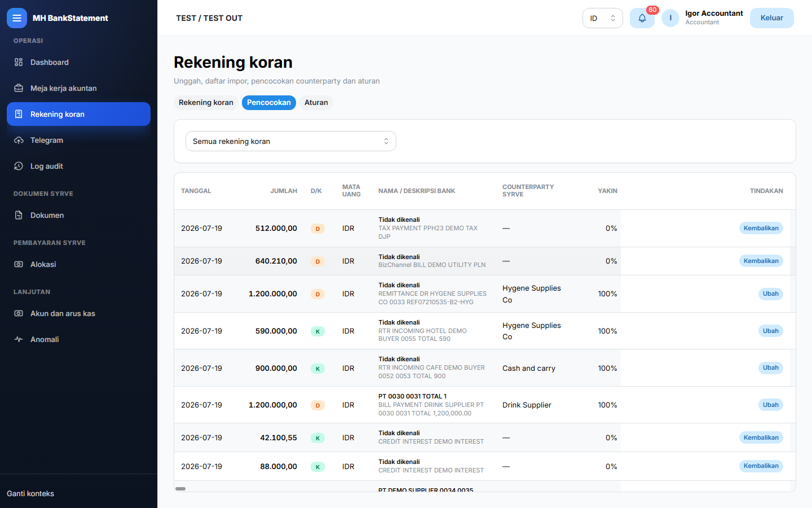The image size is (812, 508).
Task: Switch to the Aturan tab
Action: tap(316, 103)
